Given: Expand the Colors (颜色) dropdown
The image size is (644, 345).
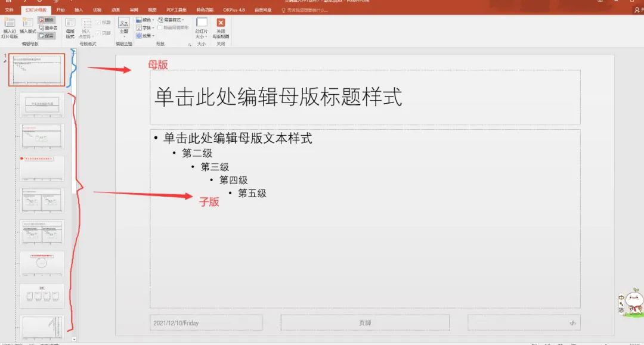Looking at the screenshot, I should 145,20.
